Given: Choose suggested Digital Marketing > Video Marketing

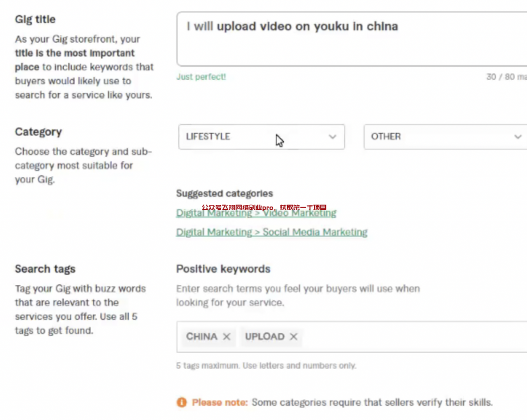Looking at the screenshot, I should [256, 213].
